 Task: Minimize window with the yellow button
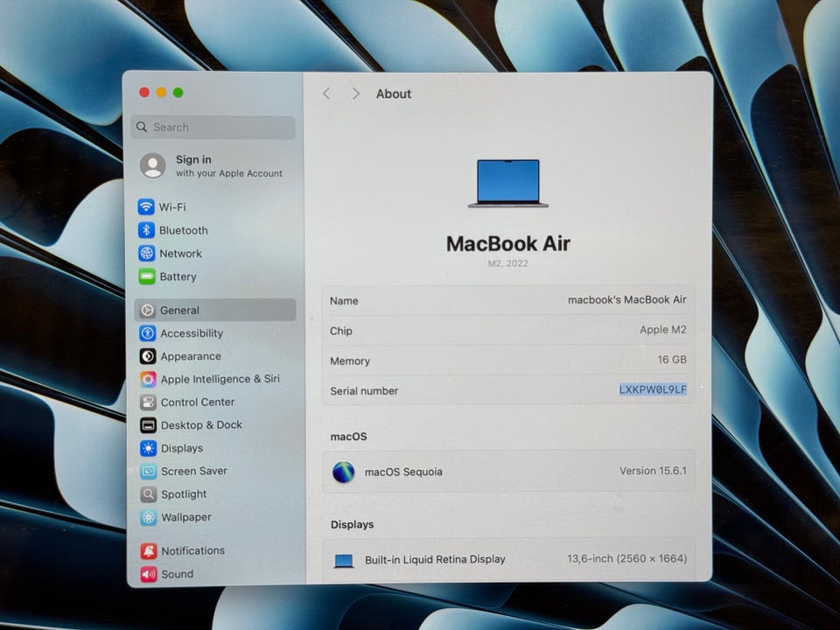click(161, 92)
